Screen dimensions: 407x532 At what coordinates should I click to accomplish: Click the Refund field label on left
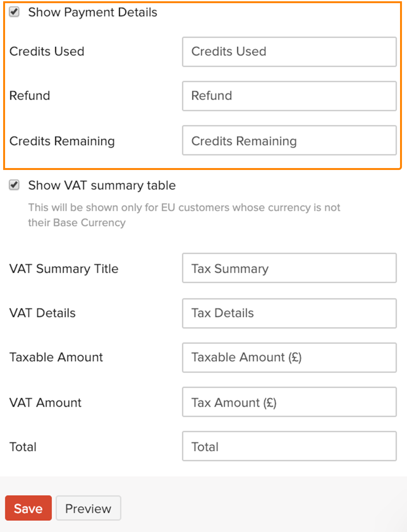pos(30,96)
